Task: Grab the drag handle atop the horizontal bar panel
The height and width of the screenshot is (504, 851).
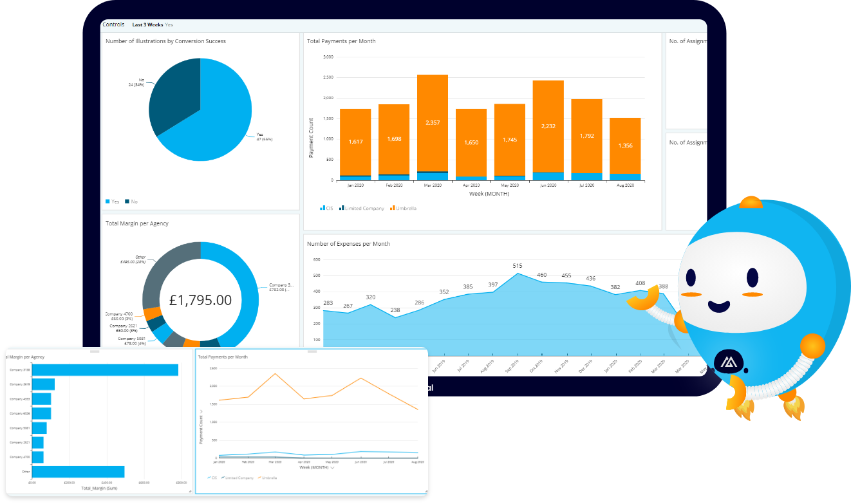Action: pos(95,351)
